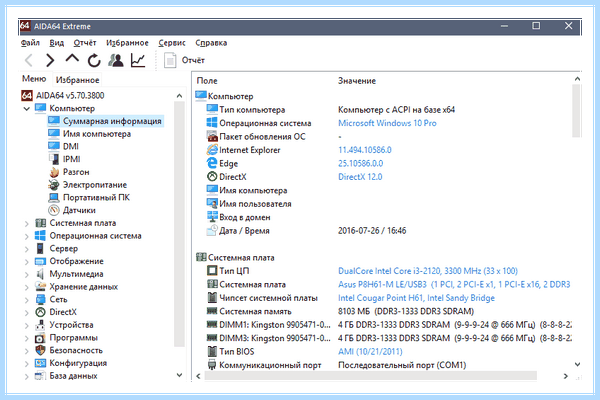Go back with the left arrow toolbar icon
Viewport: 600px width, 400px height.
[x=29, y=60]
